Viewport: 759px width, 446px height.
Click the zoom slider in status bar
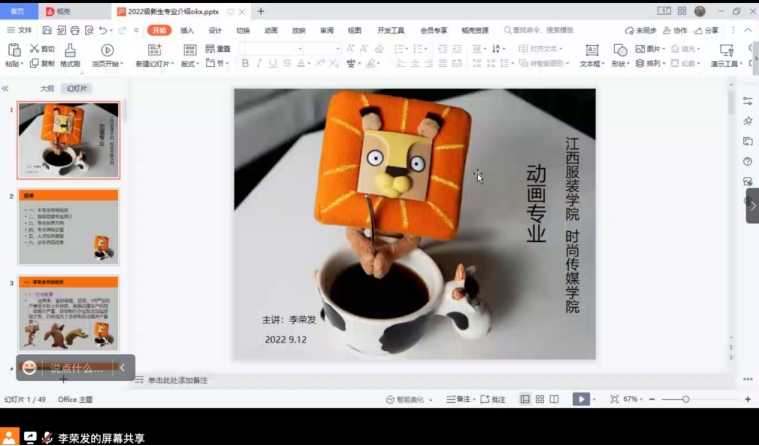click(x=686, y=399)
